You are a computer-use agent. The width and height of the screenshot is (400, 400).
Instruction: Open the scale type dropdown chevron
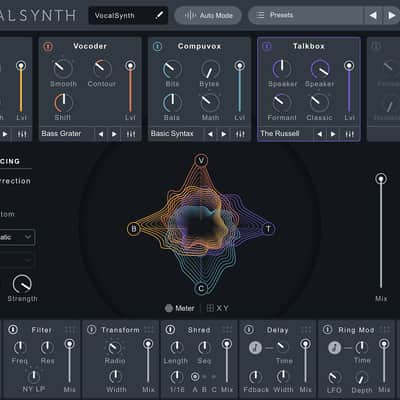[28, 237]
